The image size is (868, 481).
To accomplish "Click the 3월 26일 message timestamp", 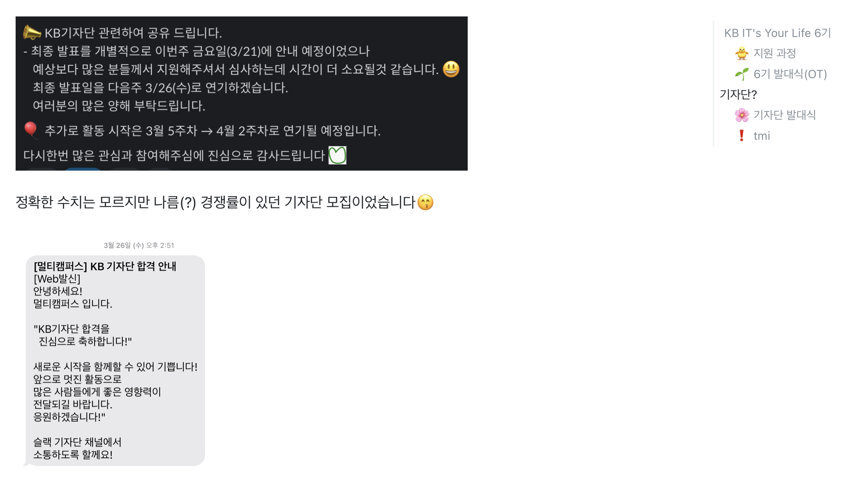I will (139, 245).
